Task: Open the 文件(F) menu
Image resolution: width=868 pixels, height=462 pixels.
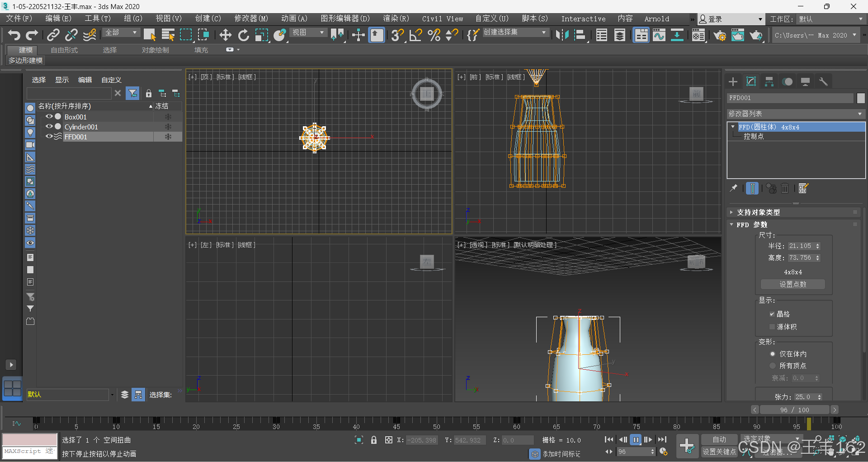Action: tap(19, 19)
